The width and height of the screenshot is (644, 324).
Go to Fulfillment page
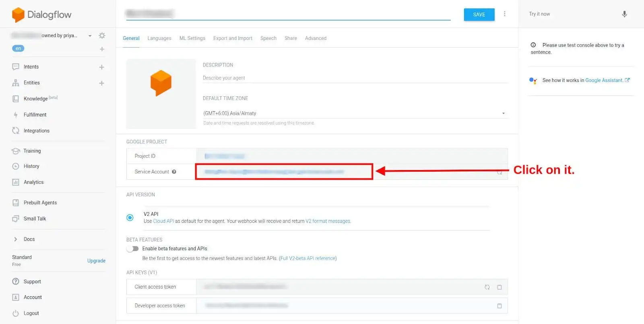[35, 115]
